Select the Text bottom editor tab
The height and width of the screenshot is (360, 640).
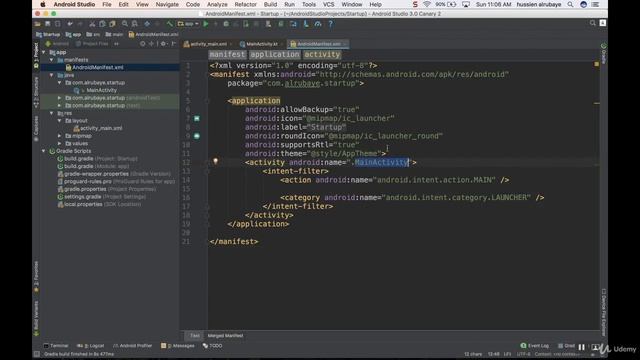(195, 336)
